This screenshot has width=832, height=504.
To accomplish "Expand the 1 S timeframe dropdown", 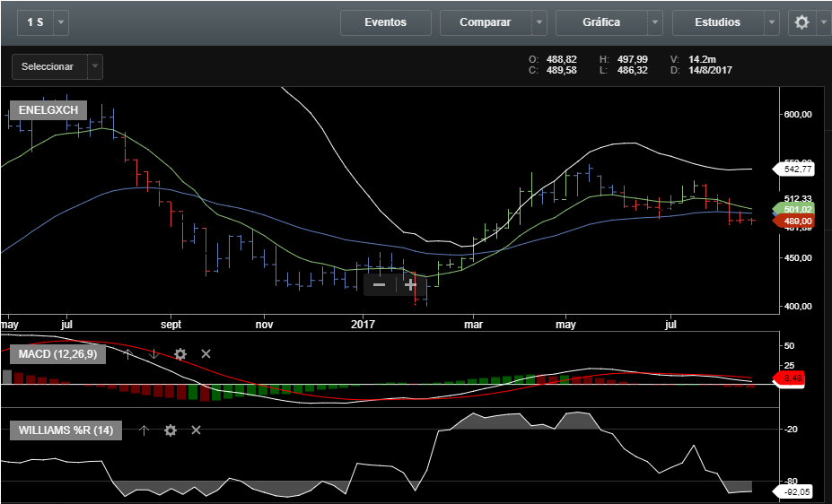I will click(60, 22).
